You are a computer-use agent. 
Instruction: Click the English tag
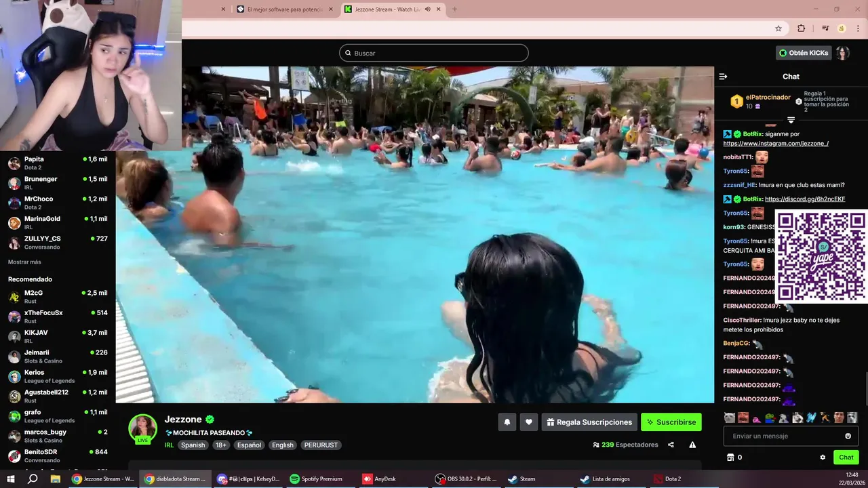(283, 445)
